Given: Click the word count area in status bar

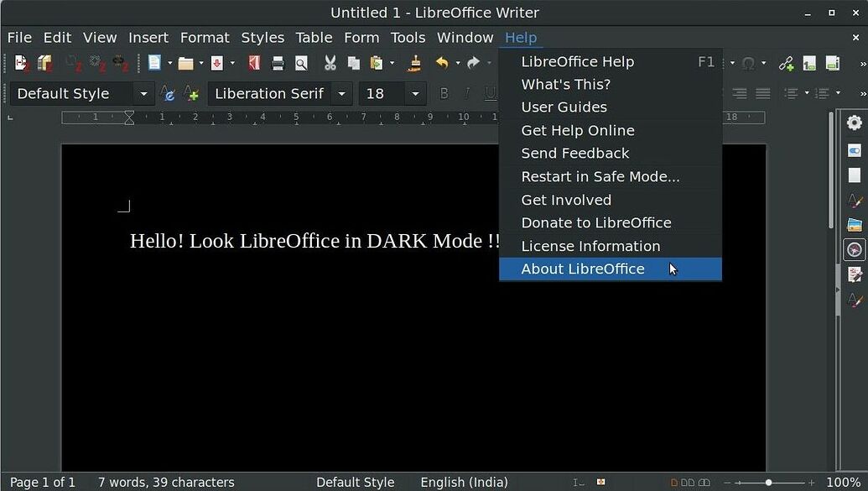Looking at the screenshot, I should coord(165,483).
